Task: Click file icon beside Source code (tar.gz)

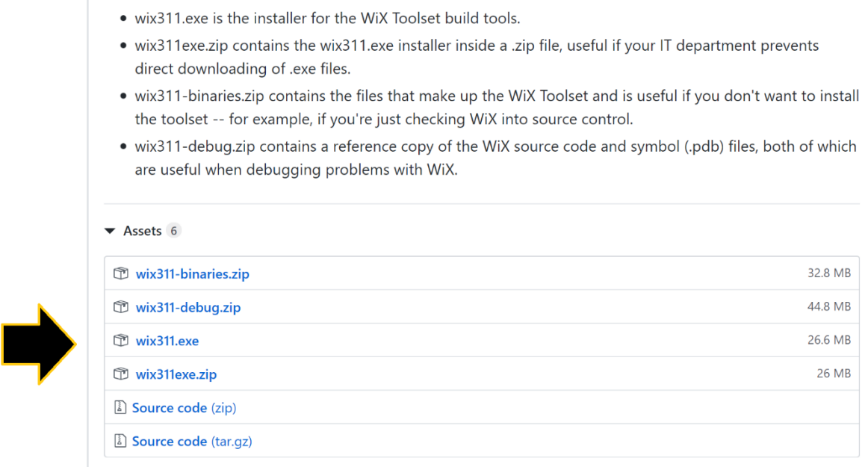Action: (x=120, y=442)
